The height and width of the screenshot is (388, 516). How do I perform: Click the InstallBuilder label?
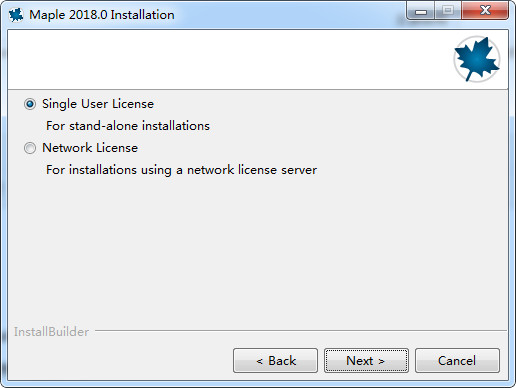[51, 332]
